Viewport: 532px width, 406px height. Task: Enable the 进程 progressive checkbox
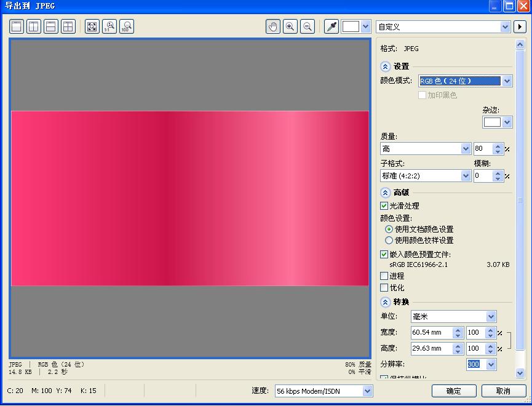pos(384,276)
